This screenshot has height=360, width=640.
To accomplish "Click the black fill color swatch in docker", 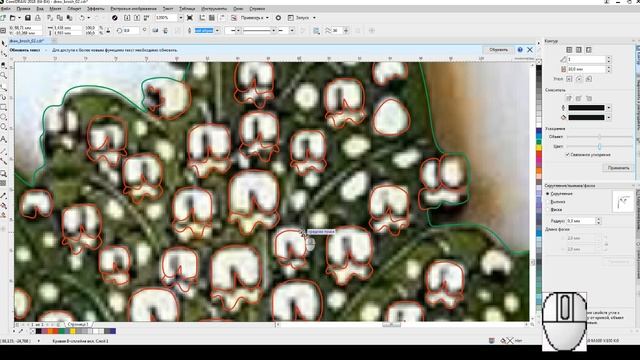I will tap(586, 118).
